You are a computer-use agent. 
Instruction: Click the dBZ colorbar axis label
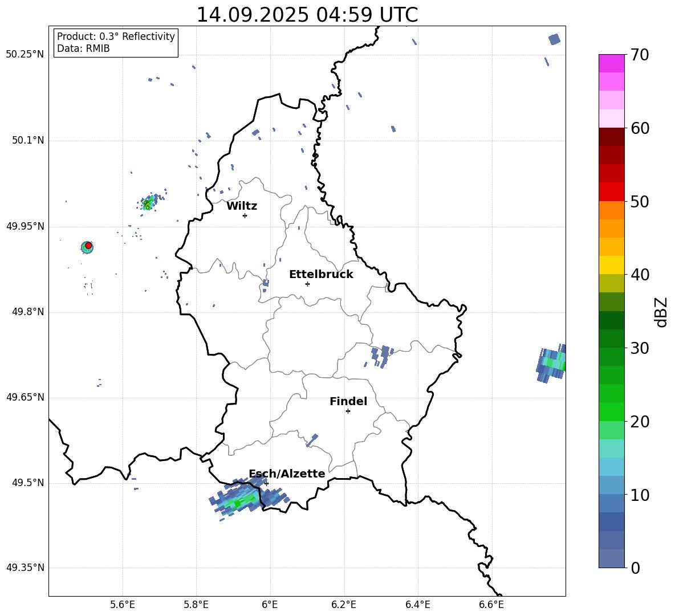pos(661,312)
